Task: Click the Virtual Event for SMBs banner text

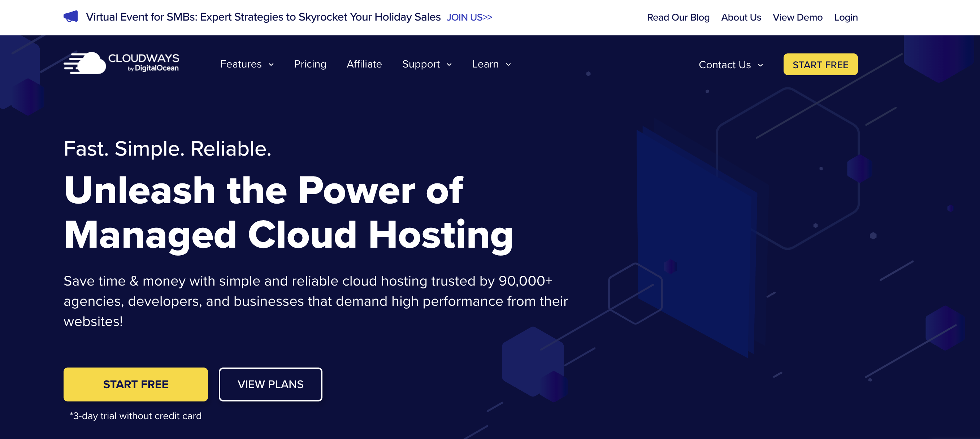Action: pos(263,17)
